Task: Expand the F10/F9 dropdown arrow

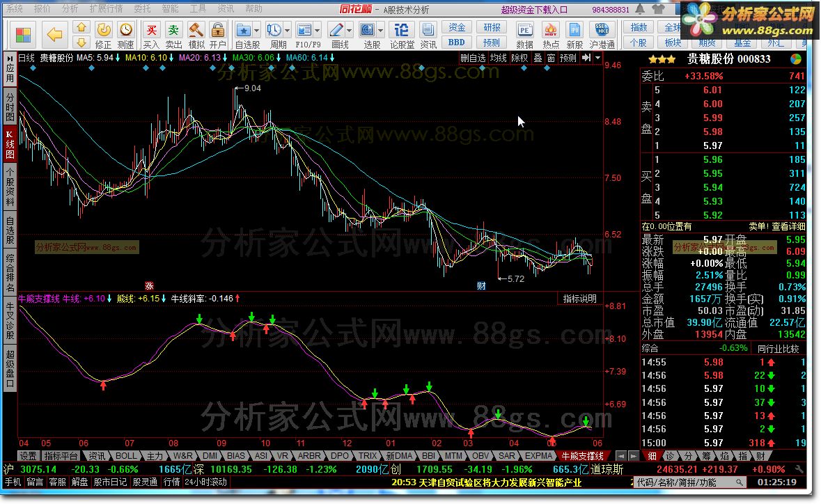Action: pos(318,31)
